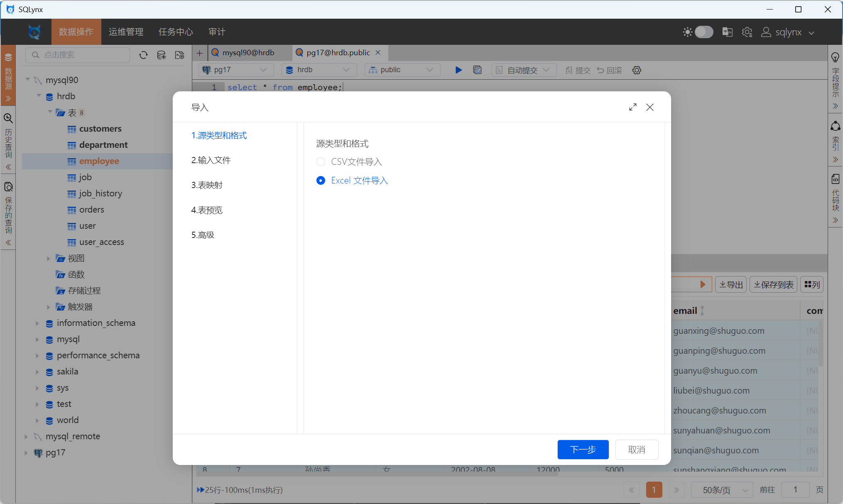Click the fullscreen expand icon in dialog
This screenshot has height=504, width=843.
(633, 107)
